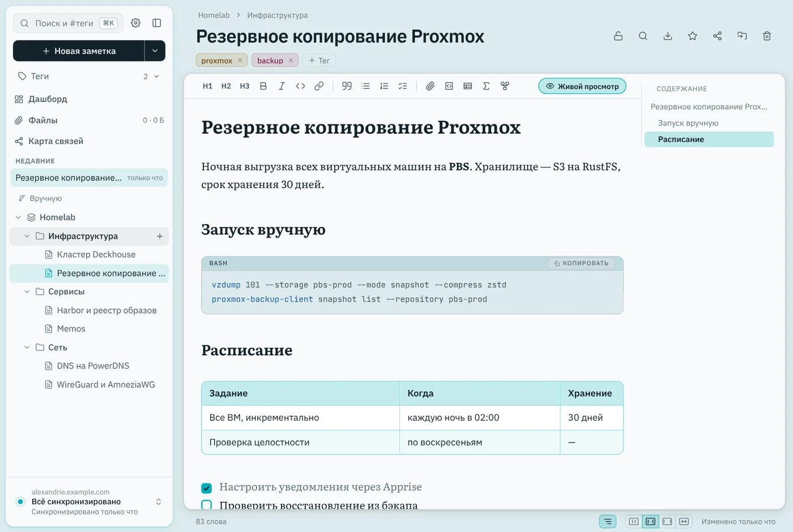Mark the note with the star icon
The image size is (793, 532).
coord(692,36)
